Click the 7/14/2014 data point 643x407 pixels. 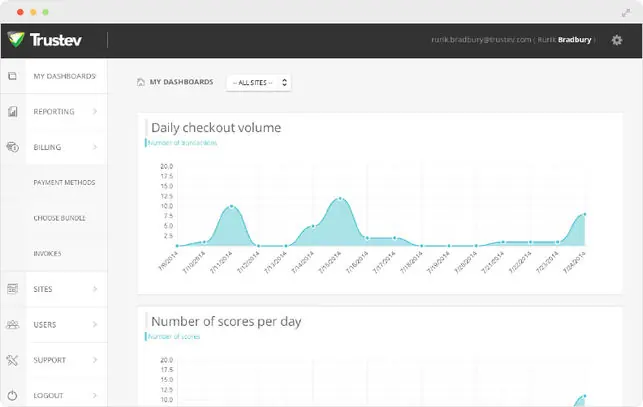313,226
